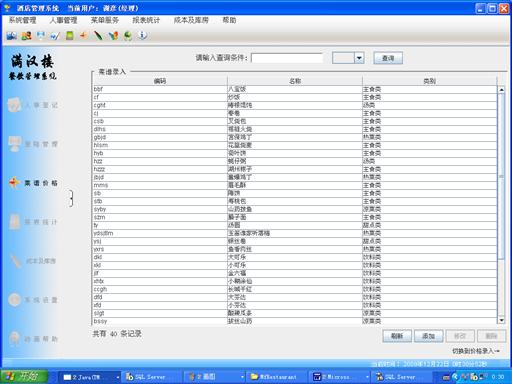
Task: Click the black pen toolbar icon
Action: [x=98, y=35]
